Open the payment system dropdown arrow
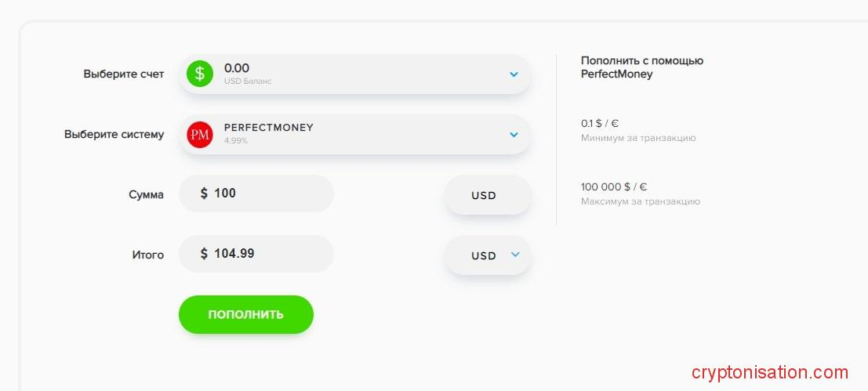 [514, 135]
